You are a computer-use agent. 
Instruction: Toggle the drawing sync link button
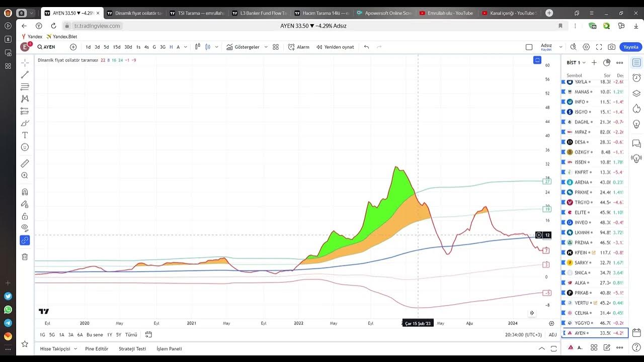point(25,240)
